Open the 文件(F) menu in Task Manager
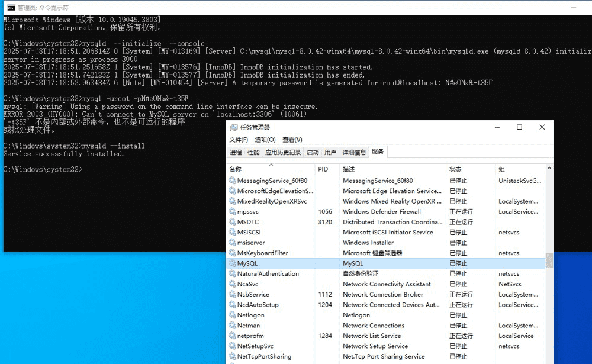Screen dimensions: 592x364 pos(239,140)
